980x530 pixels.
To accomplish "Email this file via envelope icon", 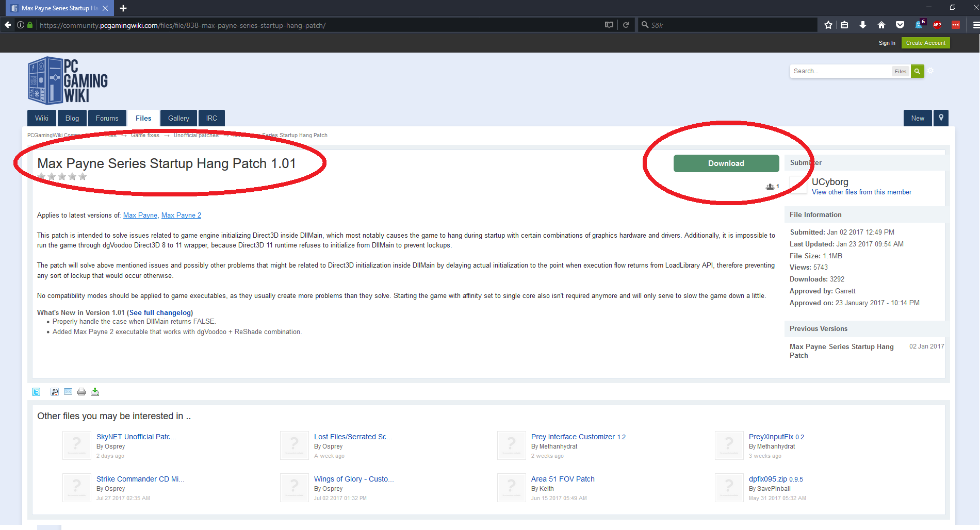I will pos(68,392).
